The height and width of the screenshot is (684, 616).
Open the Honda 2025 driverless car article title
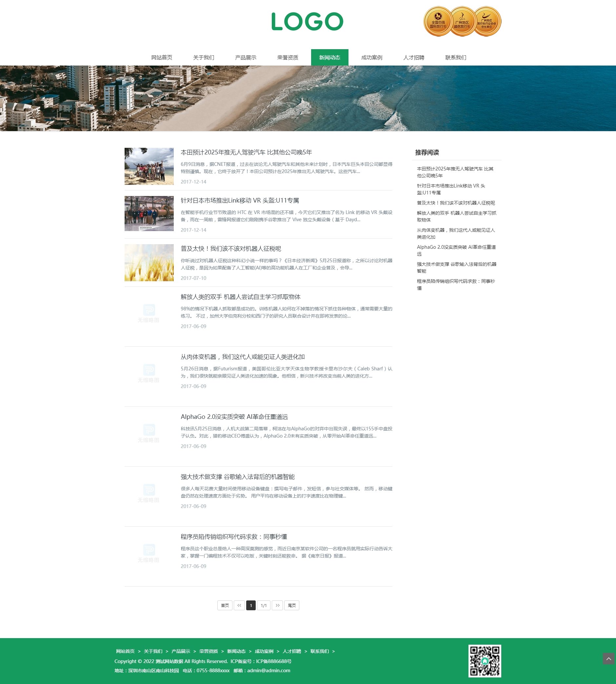pyautogui.click(x=246, y=152)
